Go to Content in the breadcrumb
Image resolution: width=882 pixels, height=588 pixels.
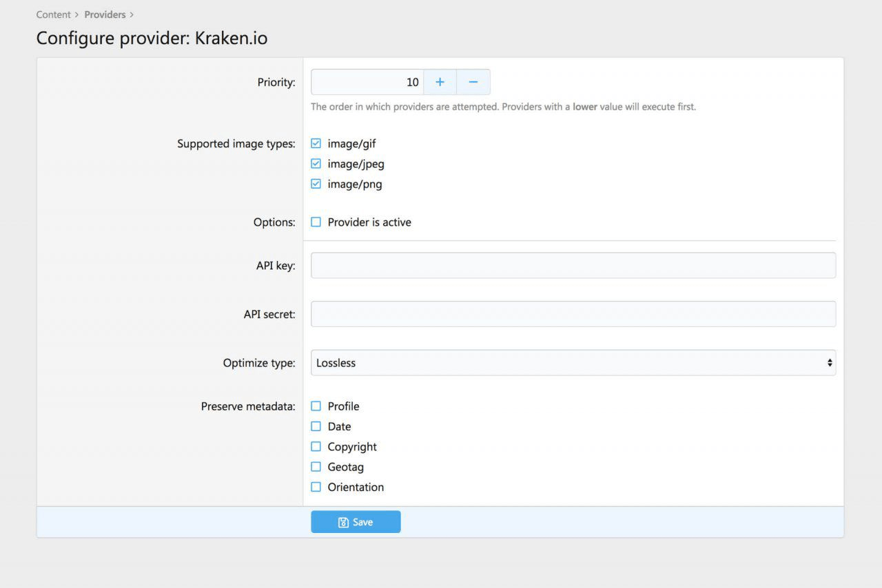coord(54,14)
